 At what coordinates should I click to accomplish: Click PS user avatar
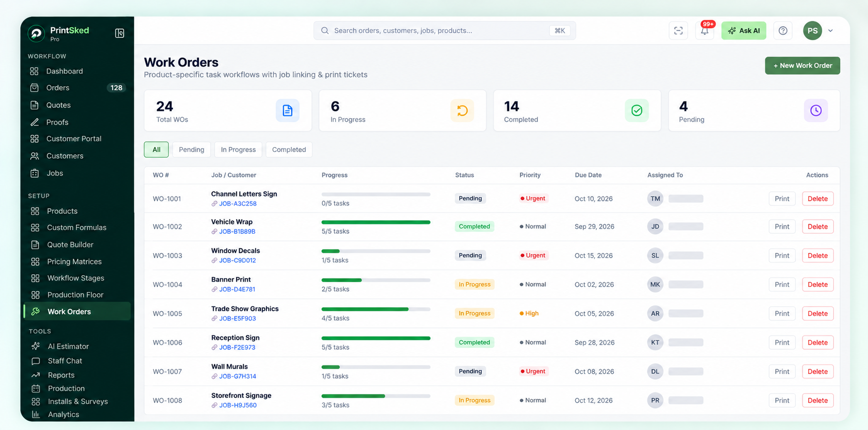(x=812, y=31)
